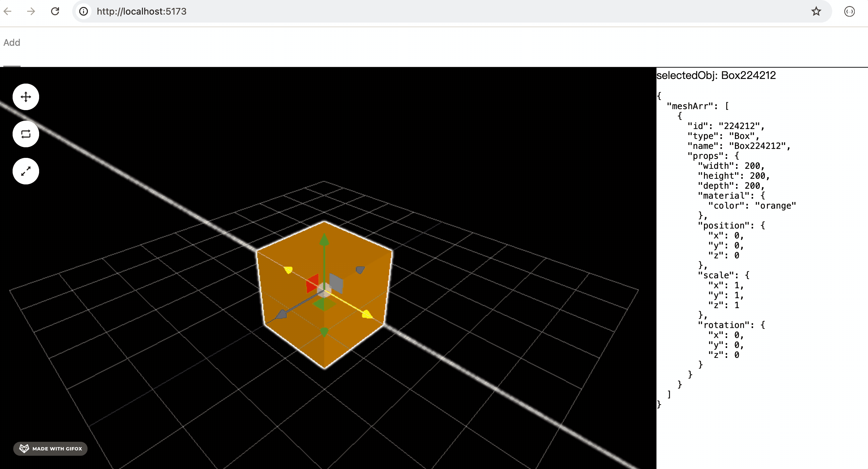The width and height of the screenshot is (868, 469).
Task: Click the gray arrow tip at lower left
Action: click(281, 315)
